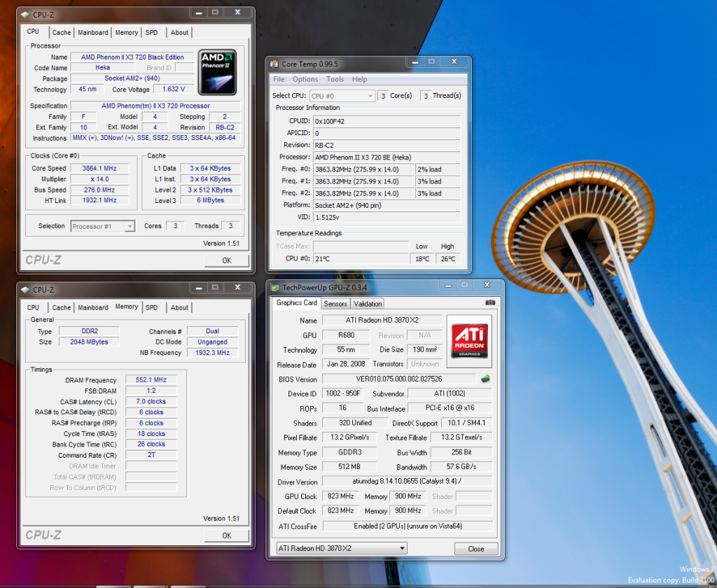Click the ATI CrossFire status field
Viewport: 717px width, 588px height.
408,526
